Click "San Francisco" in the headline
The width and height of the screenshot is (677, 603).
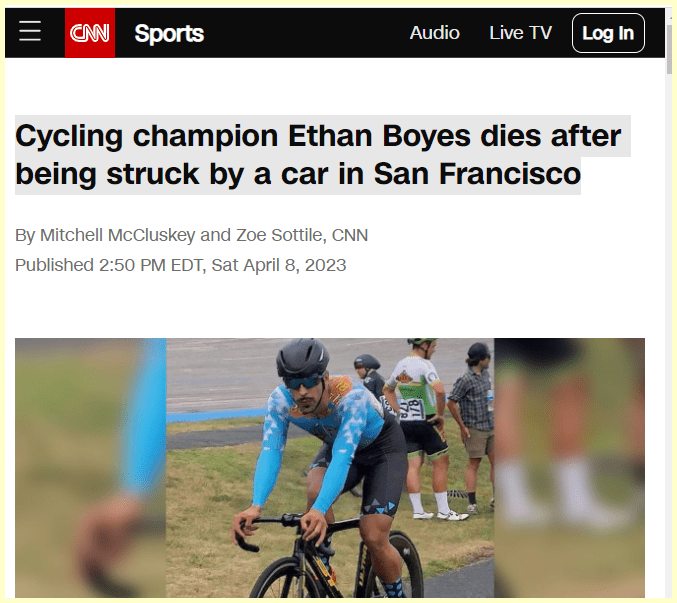point(477,174)
